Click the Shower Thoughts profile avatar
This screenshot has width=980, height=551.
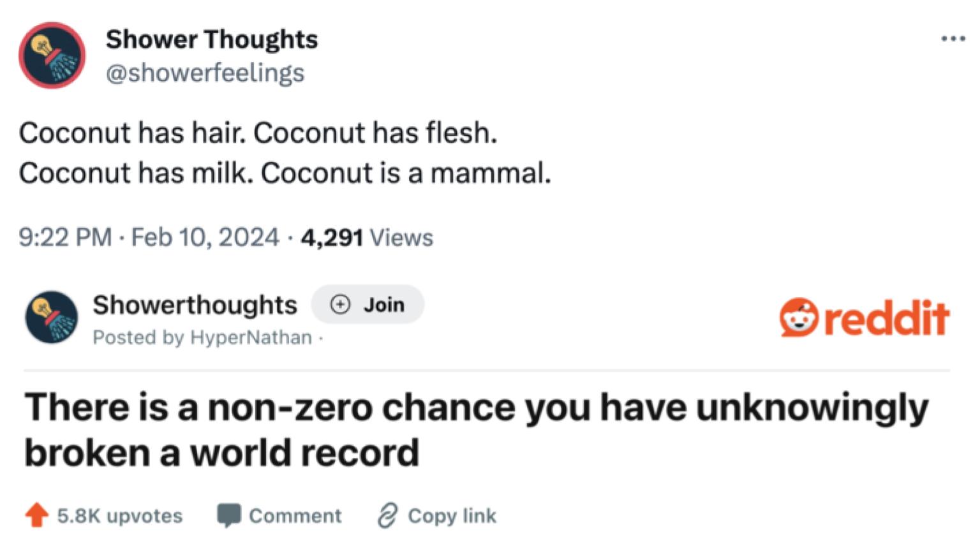(52, 55)
